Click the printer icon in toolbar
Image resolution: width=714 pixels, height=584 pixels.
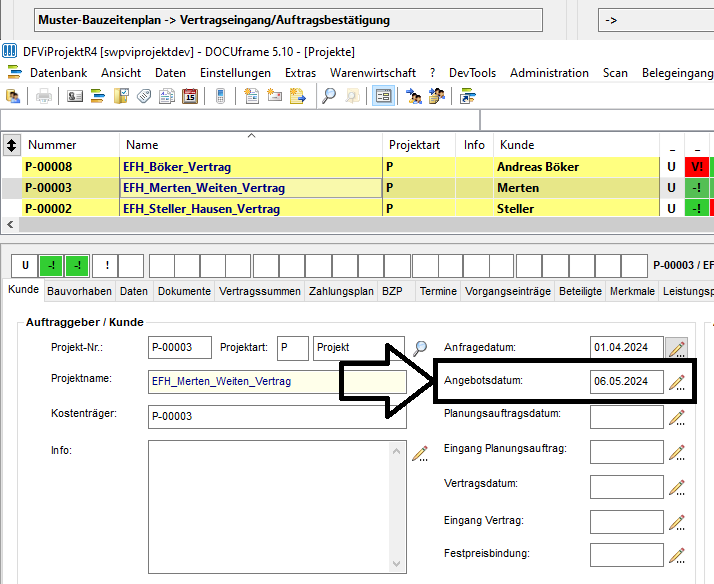coord(44,96)
